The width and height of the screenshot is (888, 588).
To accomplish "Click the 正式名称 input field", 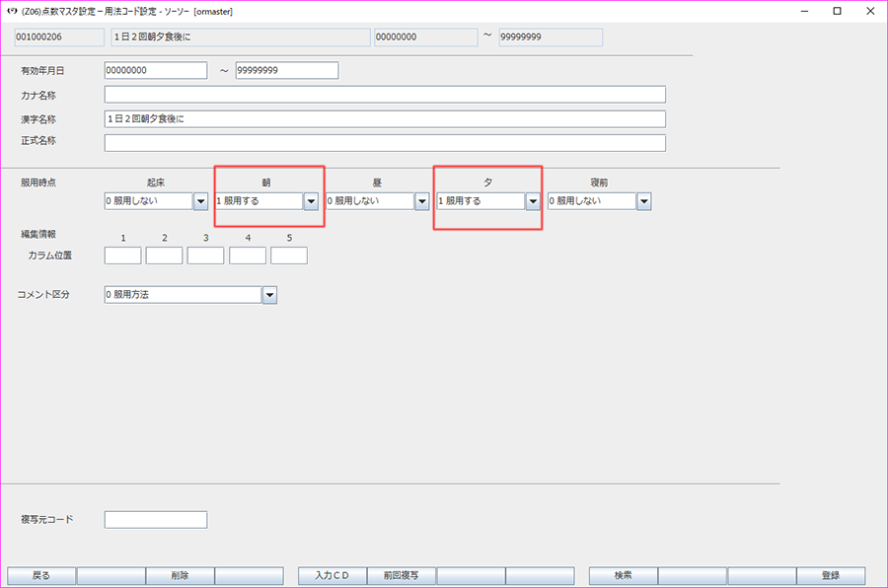I will click(385, 142).
